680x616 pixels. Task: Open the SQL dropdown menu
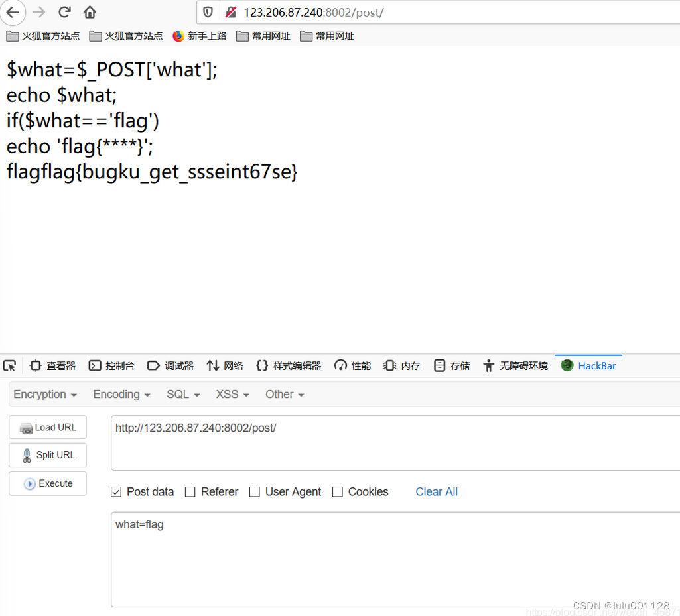pos(182,394)
